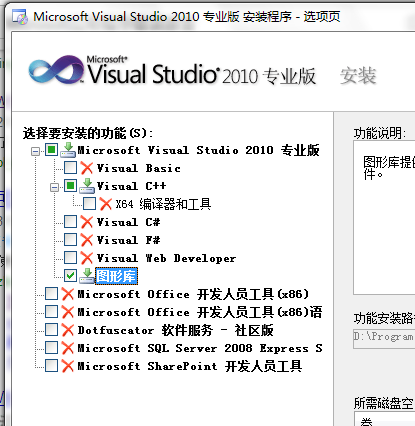
Task: Toggle Microsoft Visual Studio 2010 专业版 root checkbox
Action: pyautogui.click(x=51, y=150)
